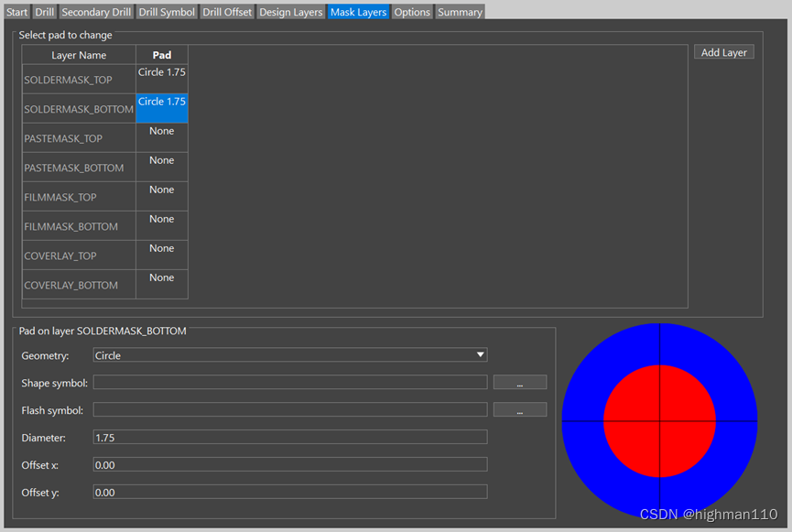
Task: Browse for Shape symbol file
Action: [x=519, y=383]
